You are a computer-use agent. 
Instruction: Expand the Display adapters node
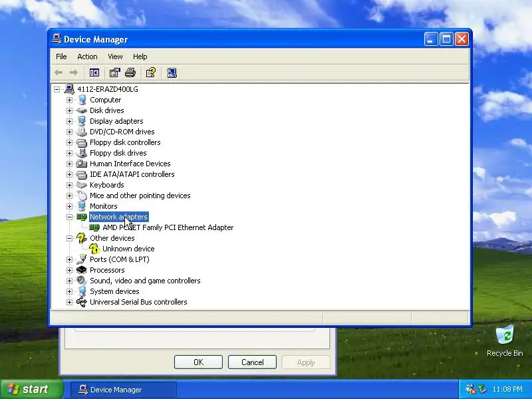[69, 121]
